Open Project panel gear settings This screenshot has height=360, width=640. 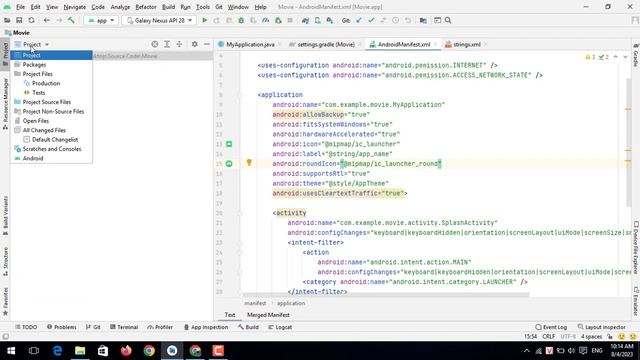tap(195, 44)
